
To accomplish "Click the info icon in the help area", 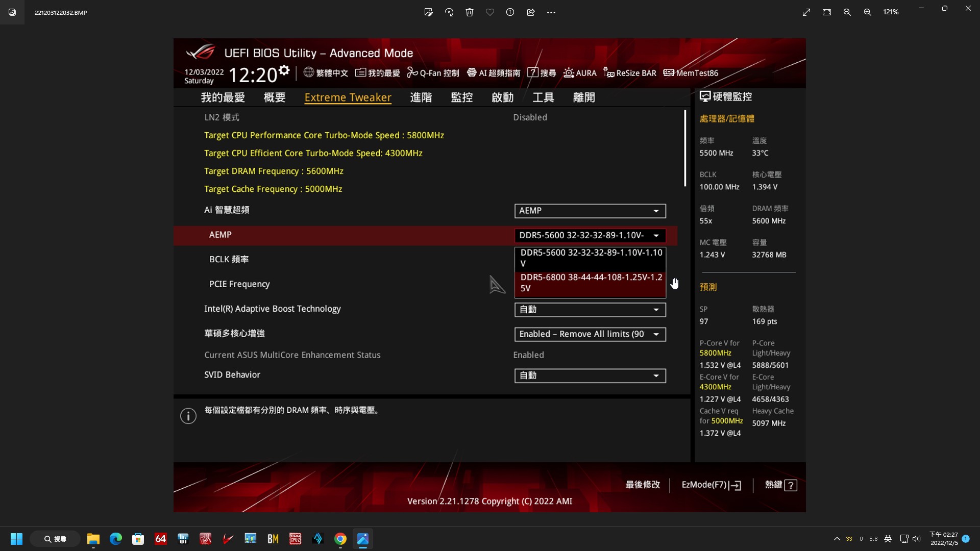I will pos(188,416).
